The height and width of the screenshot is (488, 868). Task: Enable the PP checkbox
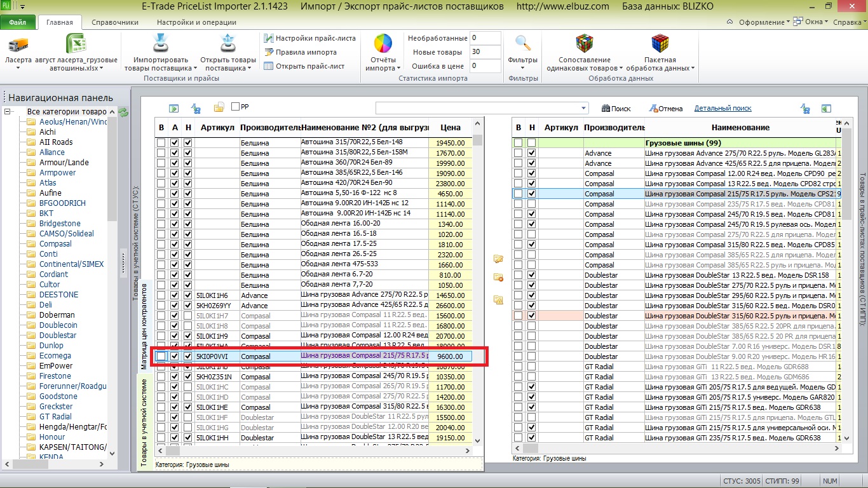[235, 107]
